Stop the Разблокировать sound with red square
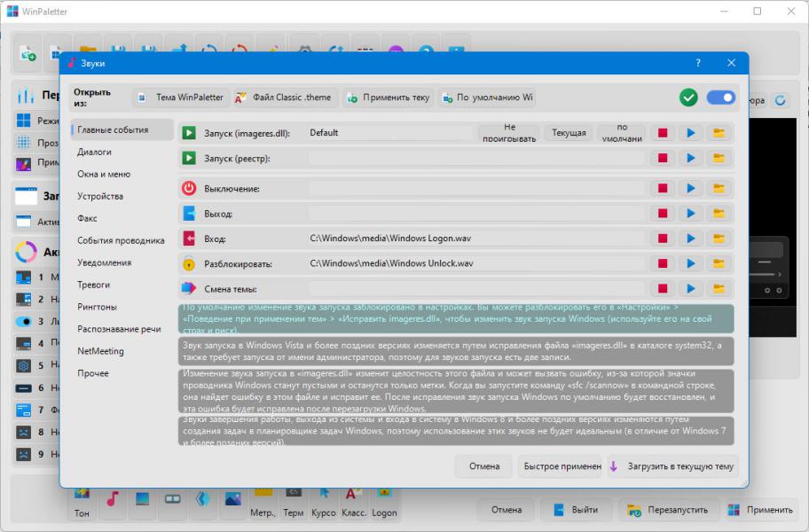Image resolution: width=809 pixels, height=532 pixels. tap(663, 263)
